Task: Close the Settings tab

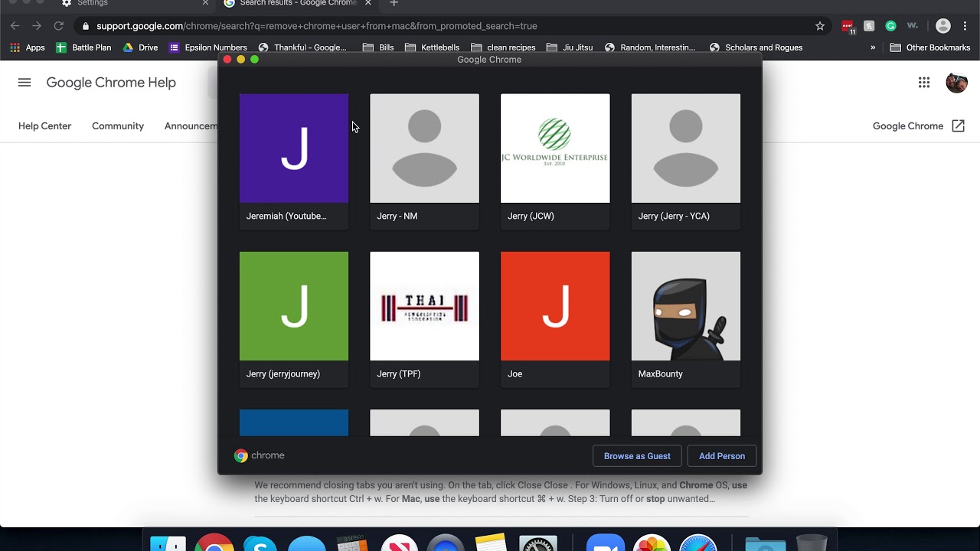Action: pyautogui.click(x=205, y=3)
